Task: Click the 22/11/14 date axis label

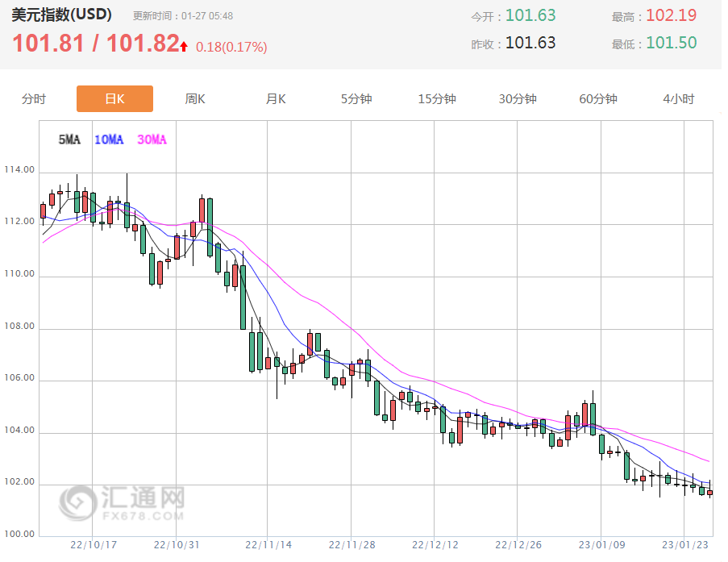Action: 268,545
